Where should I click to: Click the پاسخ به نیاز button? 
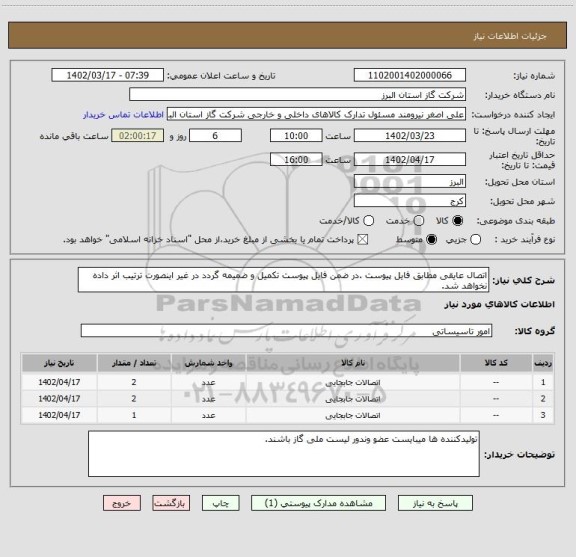click(x=435, y=503)
